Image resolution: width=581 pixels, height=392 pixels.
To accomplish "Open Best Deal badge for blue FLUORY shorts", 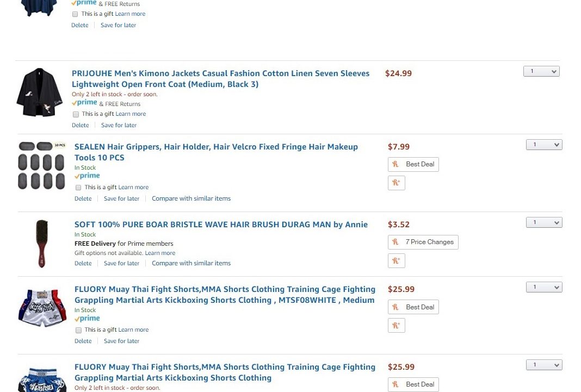I will coord(413,384).
